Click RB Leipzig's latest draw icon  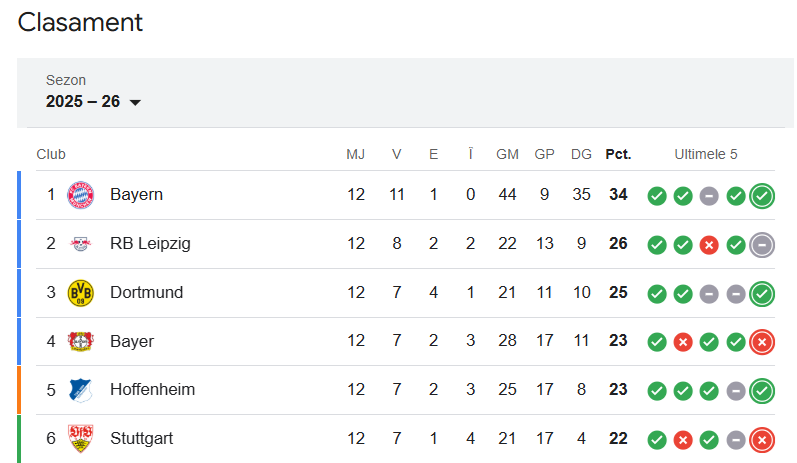(762, 245)
